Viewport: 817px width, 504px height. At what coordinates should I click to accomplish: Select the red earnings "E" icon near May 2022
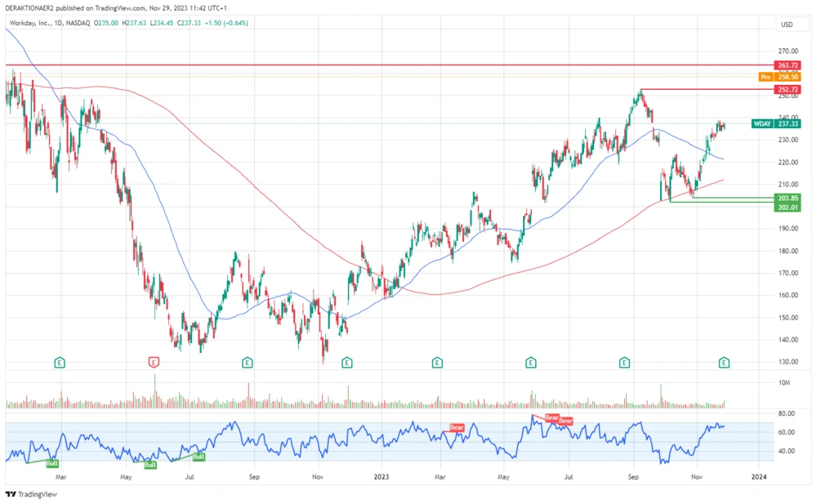[x=154, y=362]
